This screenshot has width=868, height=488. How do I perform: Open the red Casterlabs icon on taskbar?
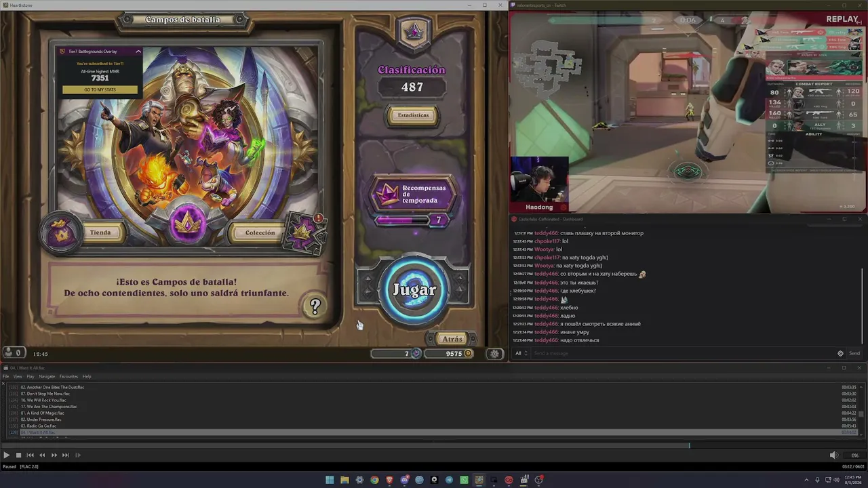(x=509, y=480)
